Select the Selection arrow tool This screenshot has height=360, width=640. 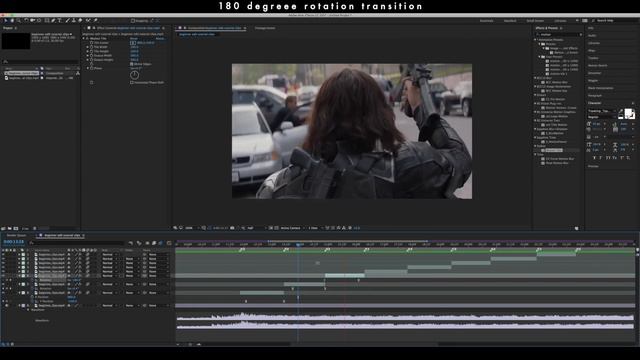[6, 20]
